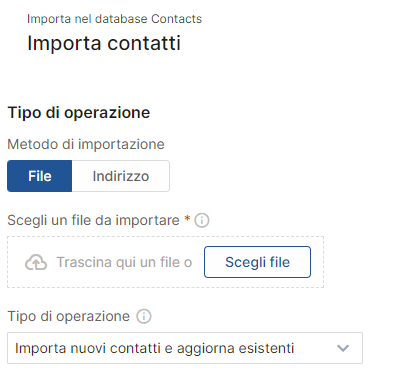The height and width of the screenshot is (374, 397).
Task: Click the 'Scegli un file da importare' label
Action: [x=93, y=220]
